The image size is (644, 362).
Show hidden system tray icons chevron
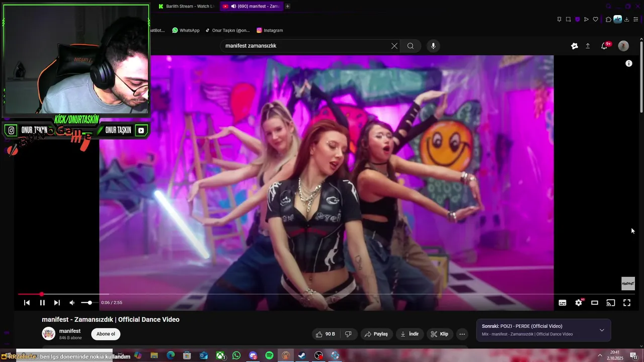click(x=600, y=355)
